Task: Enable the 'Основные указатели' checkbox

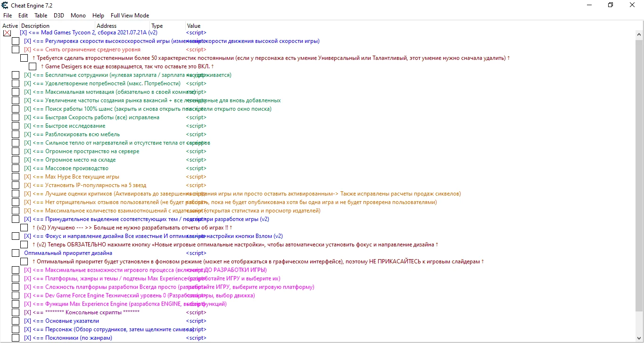Action: [16, 321]
